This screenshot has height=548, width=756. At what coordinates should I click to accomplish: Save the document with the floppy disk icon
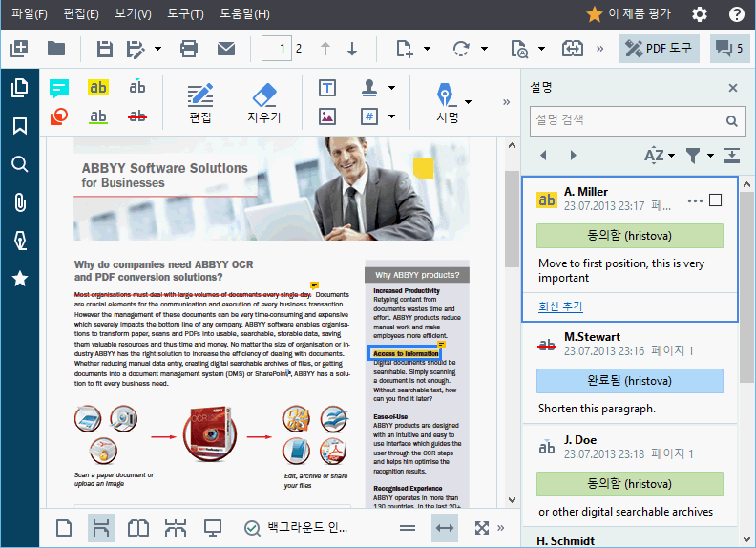[x=105, y=49]
